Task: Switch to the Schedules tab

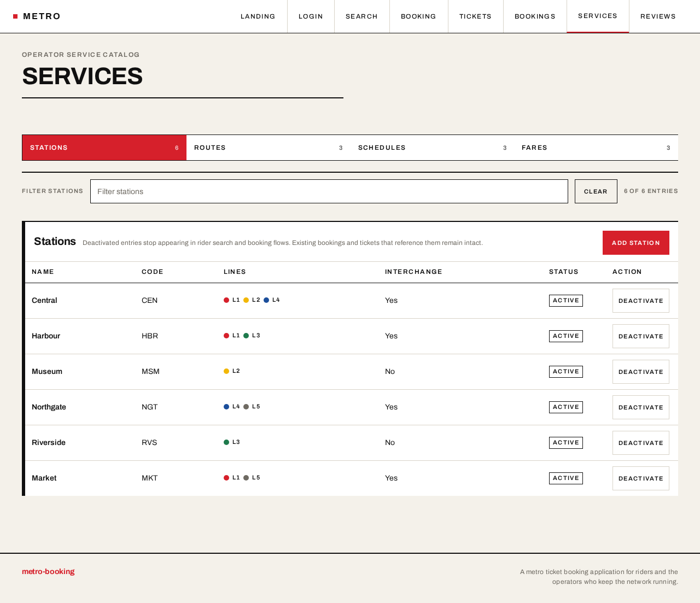Action: pyautogui.click(x=433, y=148)
